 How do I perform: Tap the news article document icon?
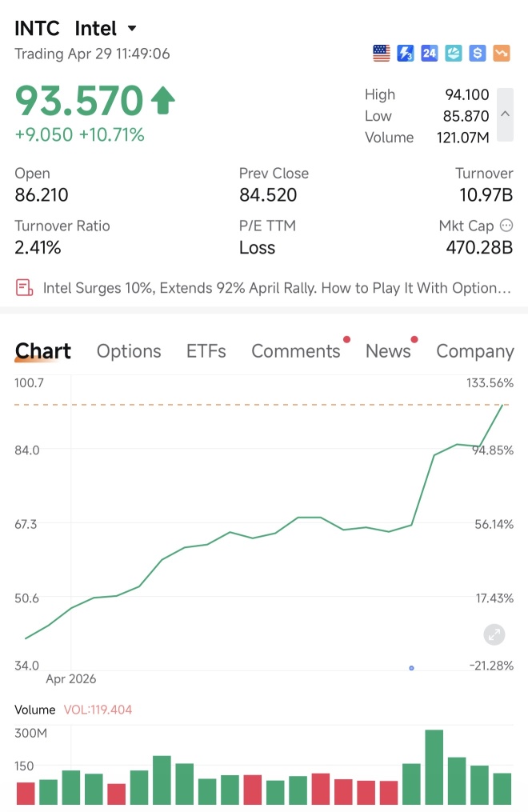point(24,287)
